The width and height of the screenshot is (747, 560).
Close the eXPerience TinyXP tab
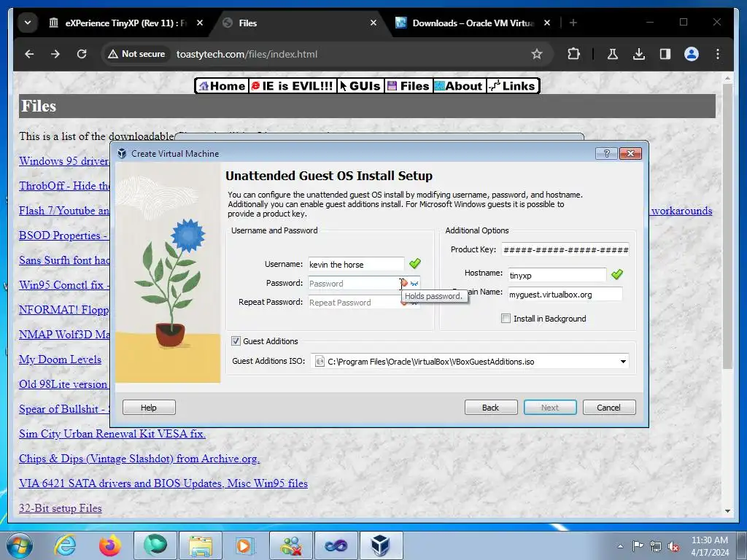coord(200,23)
